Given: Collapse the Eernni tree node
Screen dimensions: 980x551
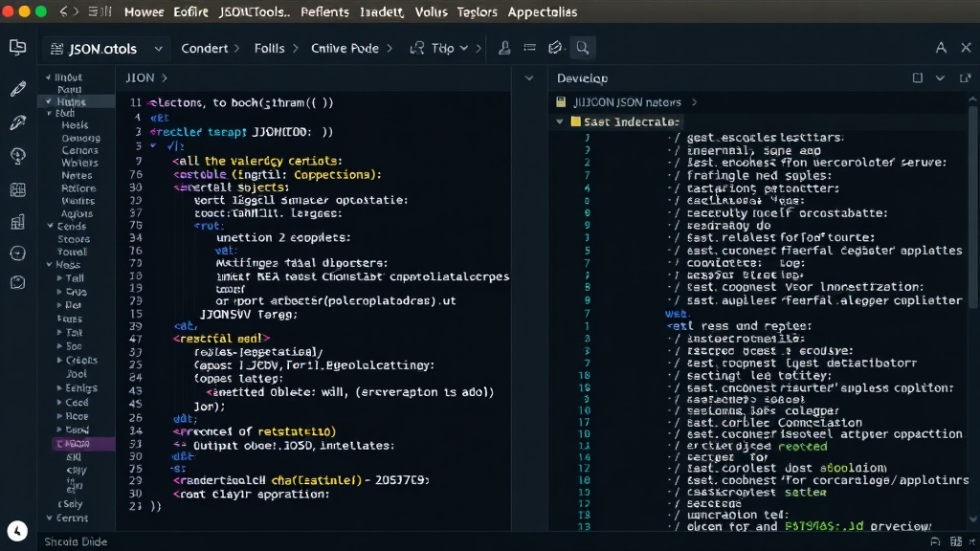Looking at the screenshot, I should coord(50,518).
